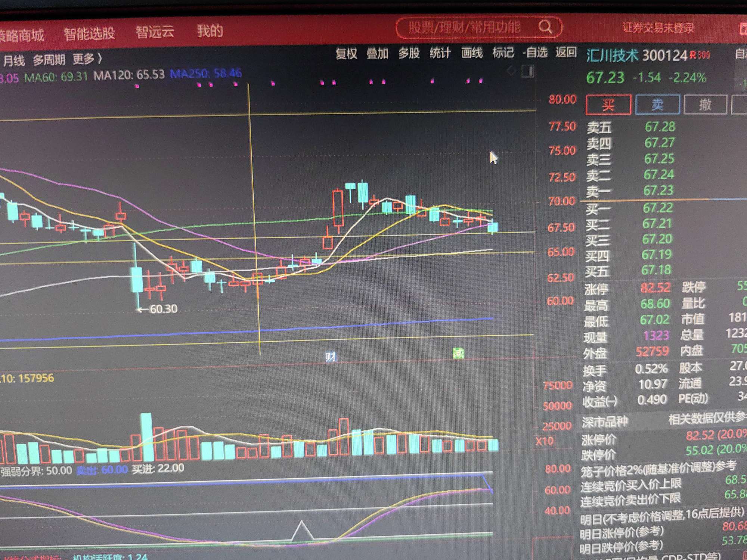Toggle the side panel layout icon
The width and height of the screenshot is (747, 560).
coord(528,71)
